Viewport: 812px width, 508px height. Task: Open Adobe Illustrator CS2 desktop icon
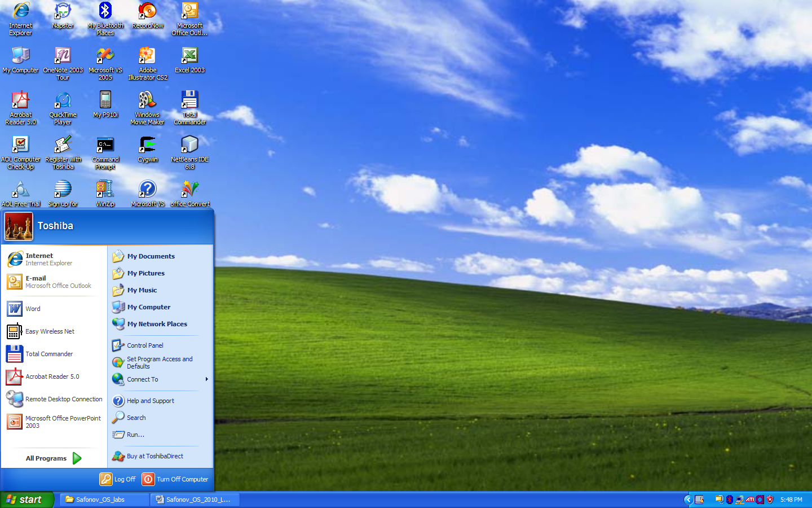point(148,63)
